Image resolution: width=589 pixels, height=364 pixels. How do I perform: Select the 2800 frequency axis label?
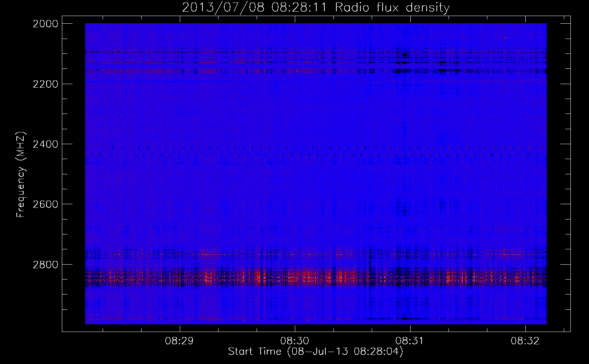click(x=46, y=264)
